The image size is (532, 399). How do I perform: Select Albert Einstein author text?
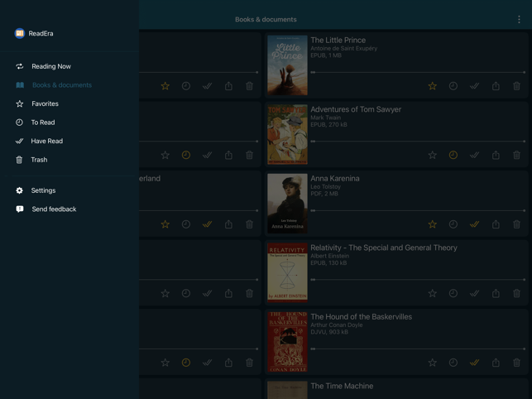[330, 256]
